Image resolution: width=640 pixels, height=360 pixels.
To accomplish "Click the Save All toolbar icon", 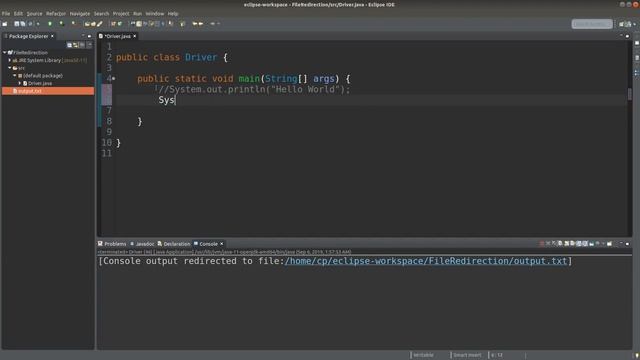I will click(x=22, y=24).
